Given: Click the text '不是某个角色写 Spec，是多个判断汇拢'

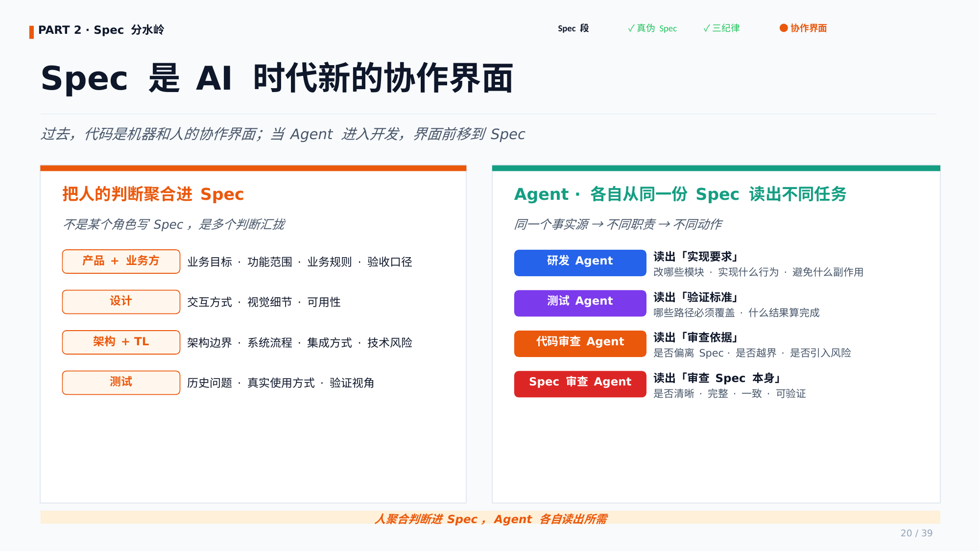Looking at the screenshot, I should pos(174,224).
